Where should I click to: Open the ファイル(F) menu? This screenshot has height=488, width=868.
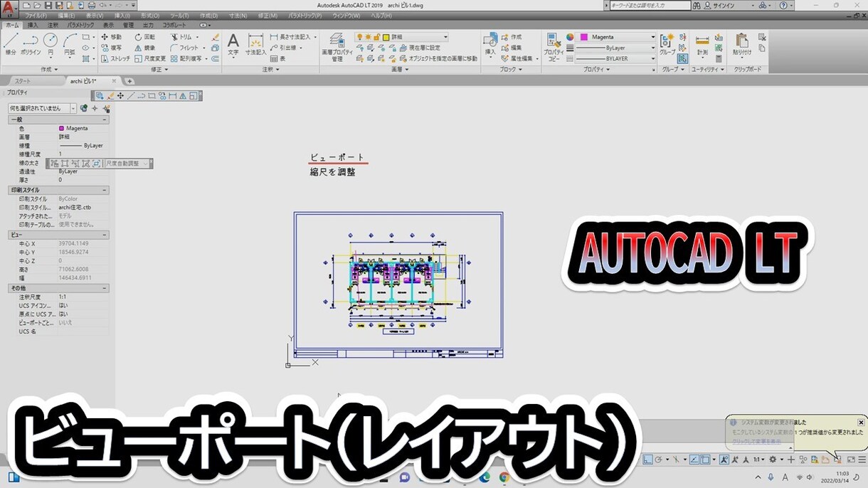36,15
